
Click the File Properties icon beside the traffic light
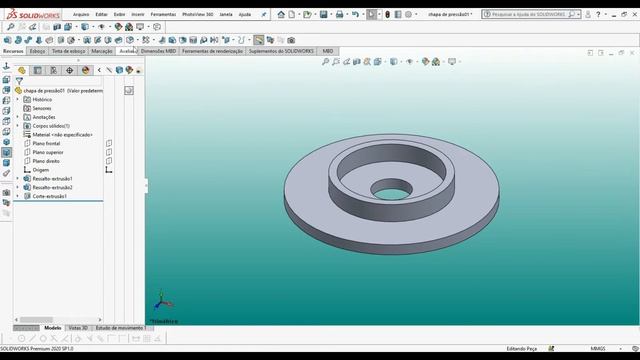click(x=398, y=14)
